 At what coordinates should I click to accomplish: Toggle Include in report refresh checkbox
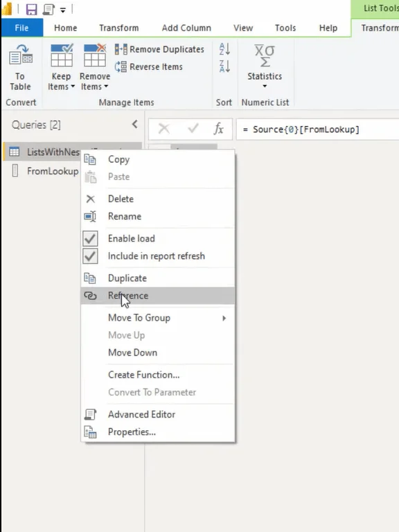coord(90,256)
